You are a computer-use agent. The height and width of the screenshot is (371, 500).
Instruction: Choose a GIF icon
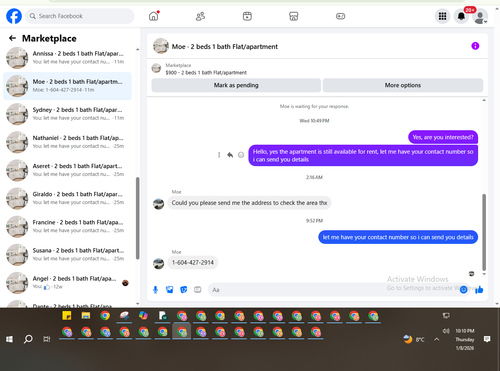pos(198,290)
